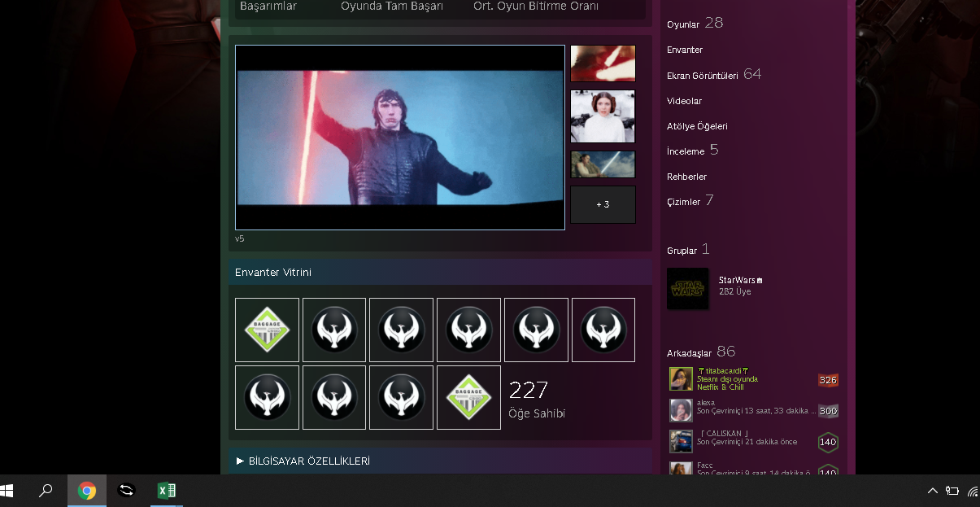Open the Oyunlar 28 games link
The image size is (980, 507).
coord(695,24)
